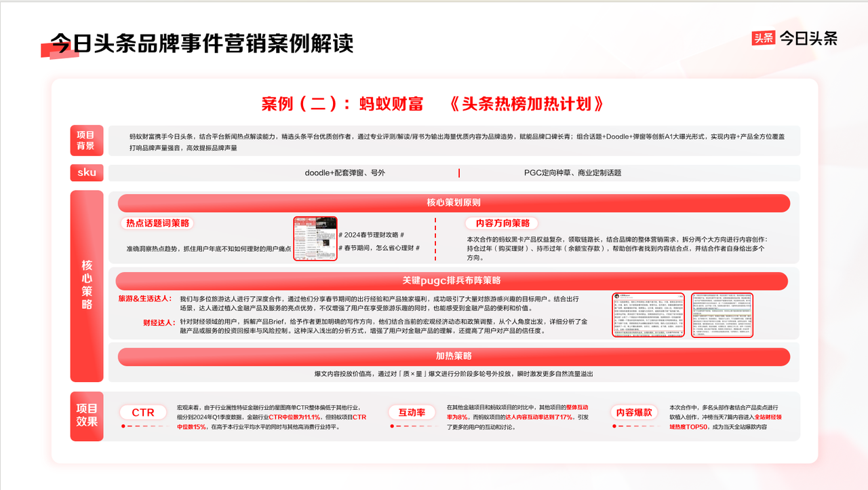
Task: Select the 内容爆款 pill label
Action: coord(634,412)
